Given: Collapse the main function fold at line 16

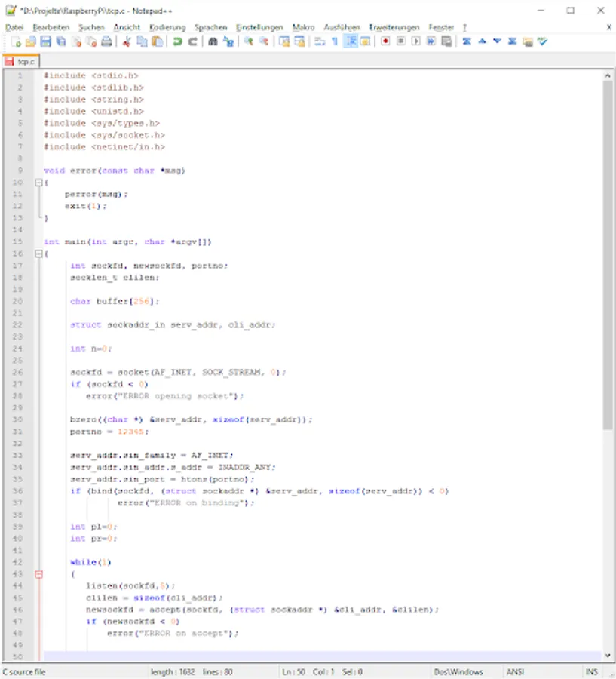Looking at the screenshot, I should coord(38,253).
